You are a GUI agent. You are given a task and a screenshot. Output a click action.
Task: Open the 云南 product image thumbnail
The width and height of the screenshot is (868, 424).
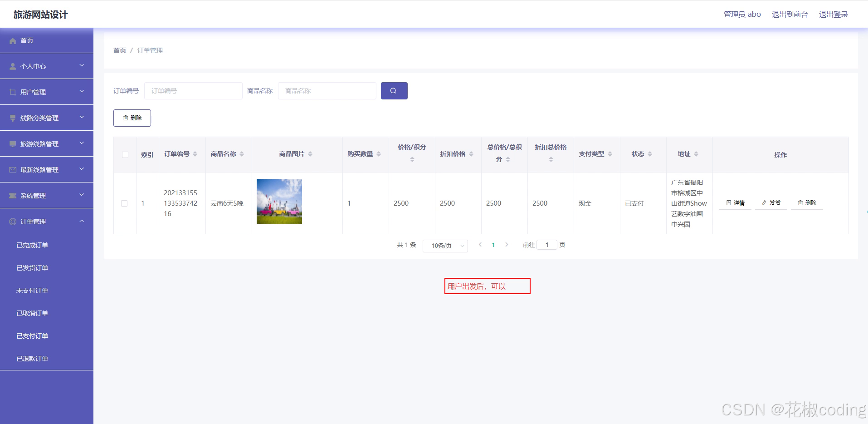279,202
